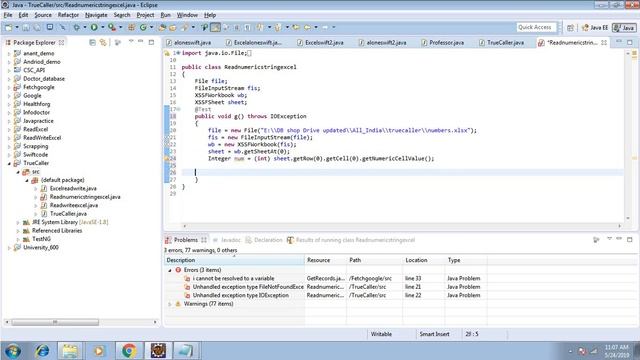Select the University_600 project
This screenshot has height=360, width=640.
[40, 248]
